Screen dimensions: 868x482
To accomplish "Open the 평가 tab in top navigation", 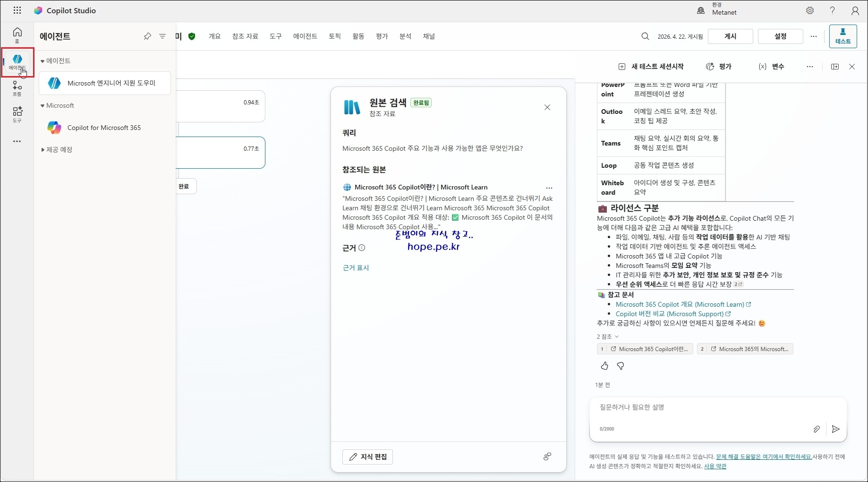I will [x=382, y=36].
